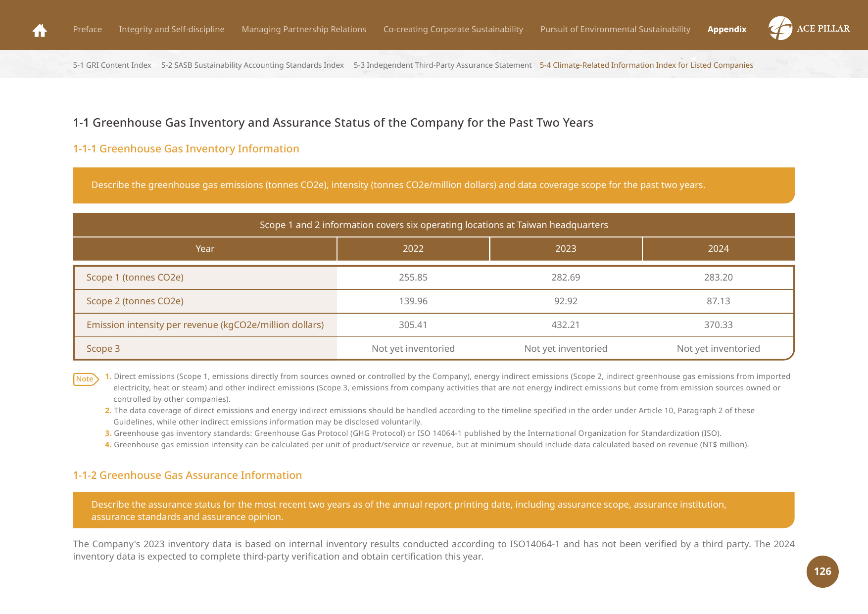The image size is (868, 614).
Task: Select the 2022 column header
Action: tap(413, 249)
